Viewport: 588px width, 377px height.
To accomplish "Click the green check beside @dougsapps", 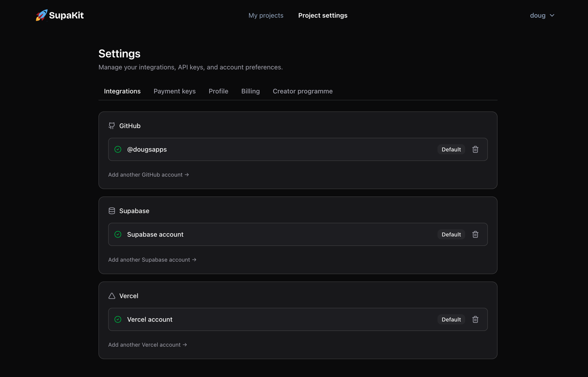I will click(x=118, y=149).
